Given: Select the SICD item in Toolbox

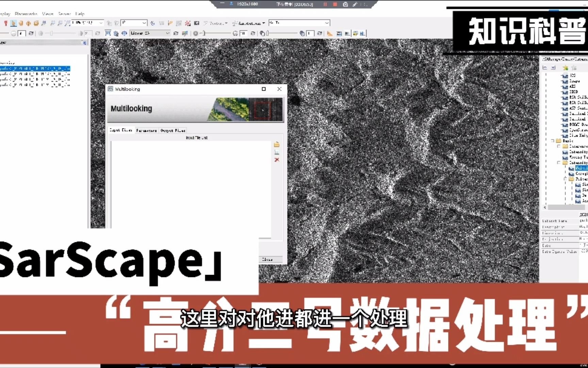Looking at the screenshot, I should click(574, 92).
